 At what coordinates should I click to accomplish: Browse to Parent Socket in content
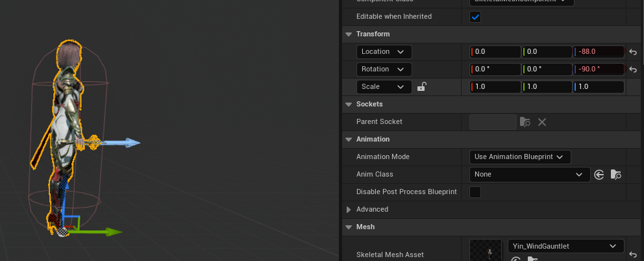pos(525,122)
